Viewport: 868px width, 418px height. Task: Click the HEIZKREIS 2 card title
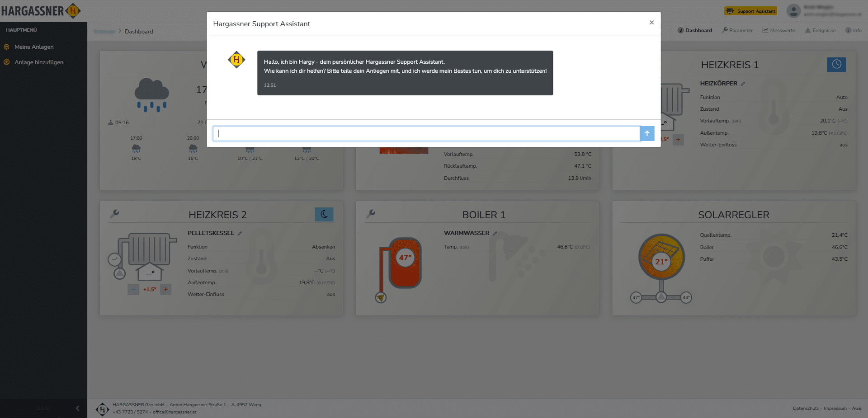click(x=217, y=215)
